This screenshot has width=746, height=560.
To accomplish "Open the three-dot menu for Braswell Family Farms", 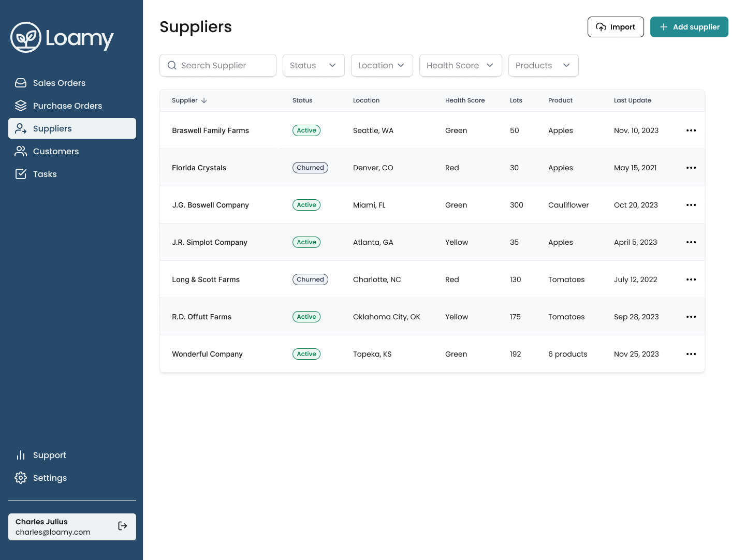I will tap(691, 130).
